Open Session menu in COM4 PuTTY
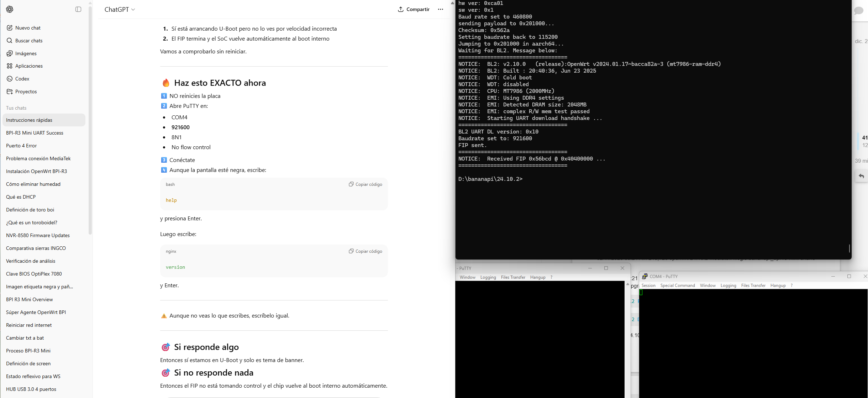The height and width of the screenshot is (398, 868). 648,286
